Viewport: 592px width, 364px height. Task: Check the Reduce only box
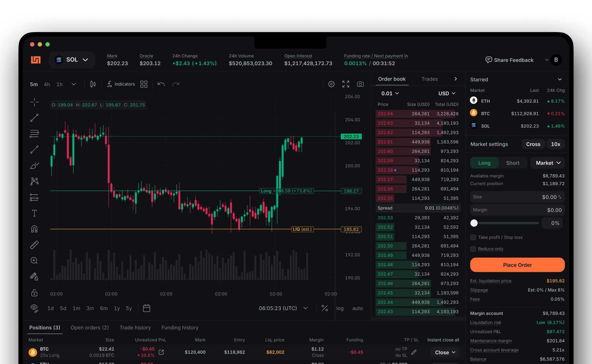pyautogui.click(x=473, y=249)
